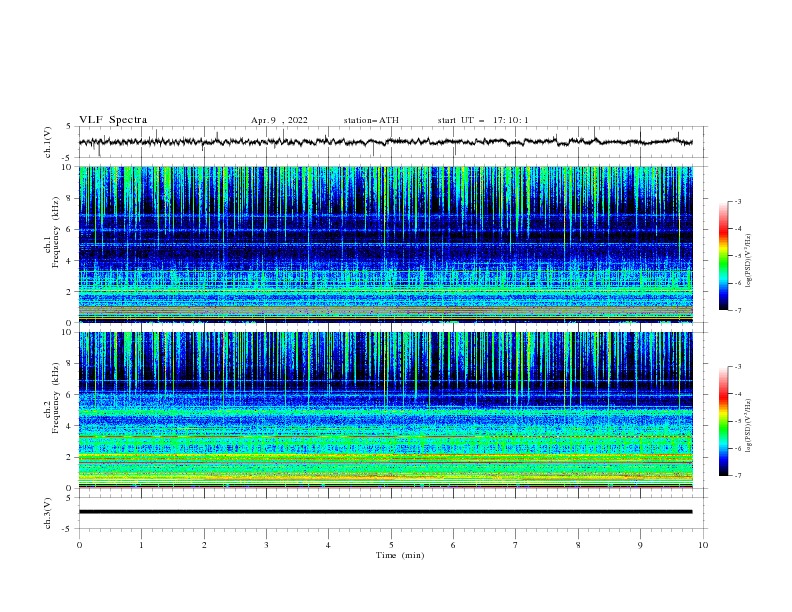
Task: Click the "2" kHz tick on ch.2 frequency axis
Action: click(x=70, y=457)
